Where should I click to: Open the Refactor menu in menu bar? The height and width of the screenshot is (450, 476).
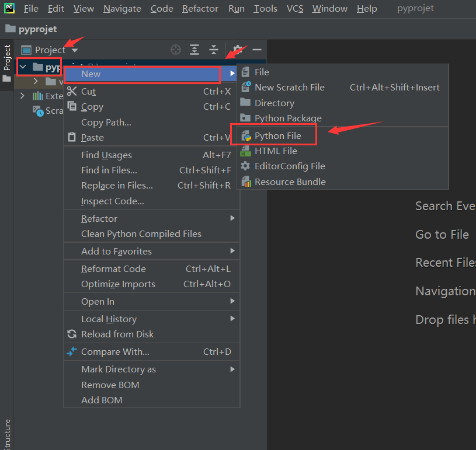point(200,9)
